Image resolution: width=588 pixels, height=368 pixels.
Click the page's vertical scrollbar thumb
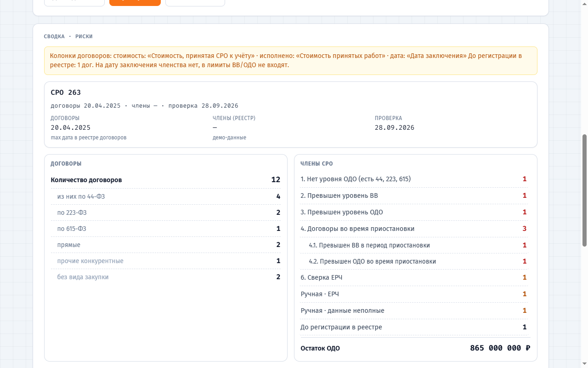click(x=584, y=190)
